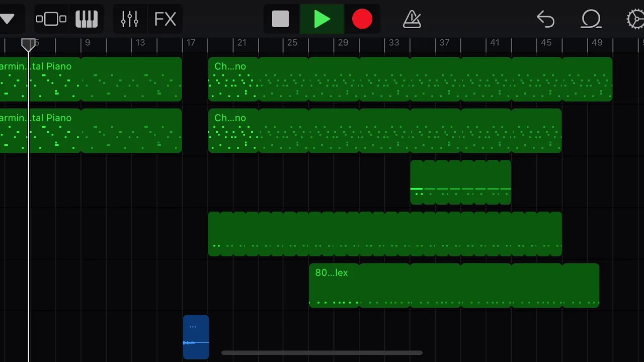Select the first-track 'Ch...no' region
This screenshot has height=362, width=644.
coord(410,79)
